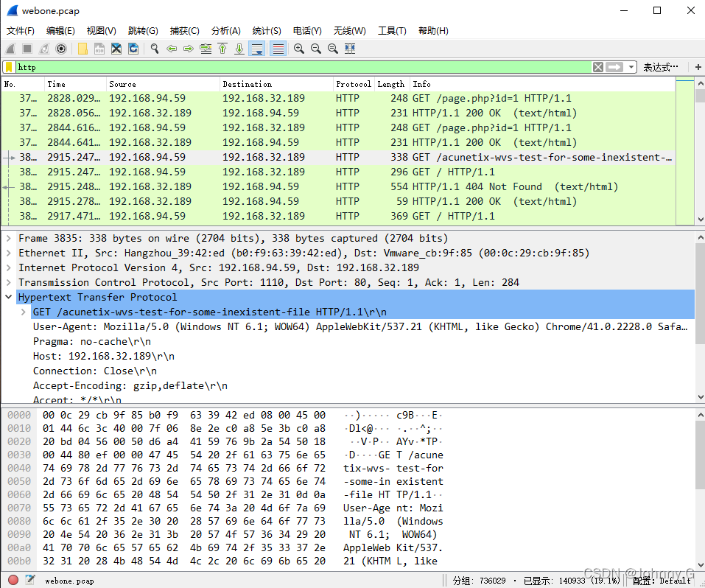The height and width of the screenshot is (588, 705).
Task: Sort by the Info column header
Action: (x=541, y=84)
